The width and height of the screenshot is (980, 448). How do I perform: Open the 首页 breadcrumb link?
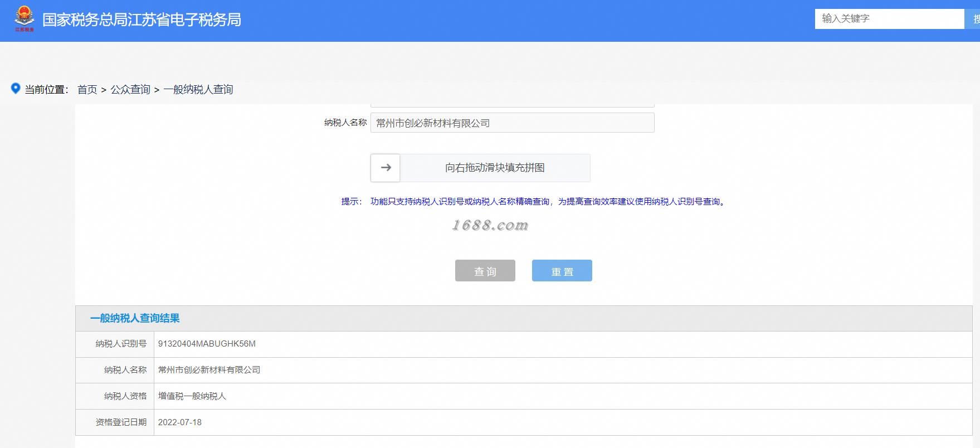coord(87,90)
